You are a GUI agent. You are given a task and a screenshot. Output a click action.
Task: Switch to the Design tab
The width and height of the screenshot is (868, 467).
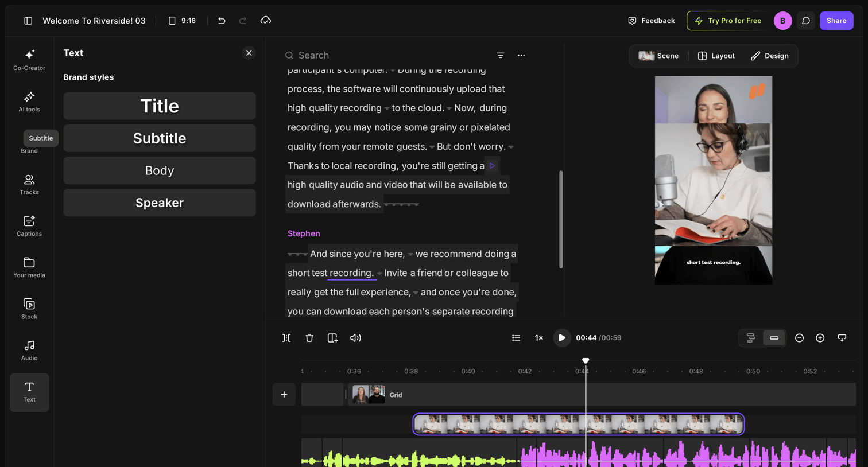[x=769, y=56]
